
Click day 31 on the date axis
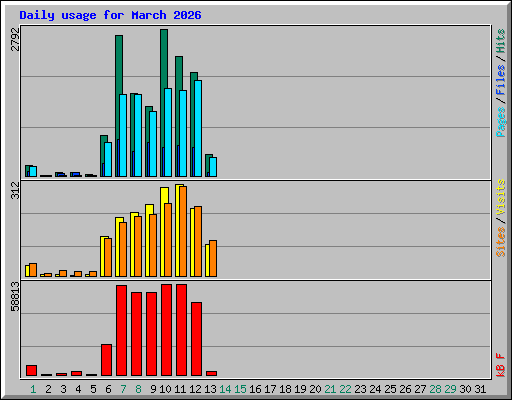pos(480,389)
